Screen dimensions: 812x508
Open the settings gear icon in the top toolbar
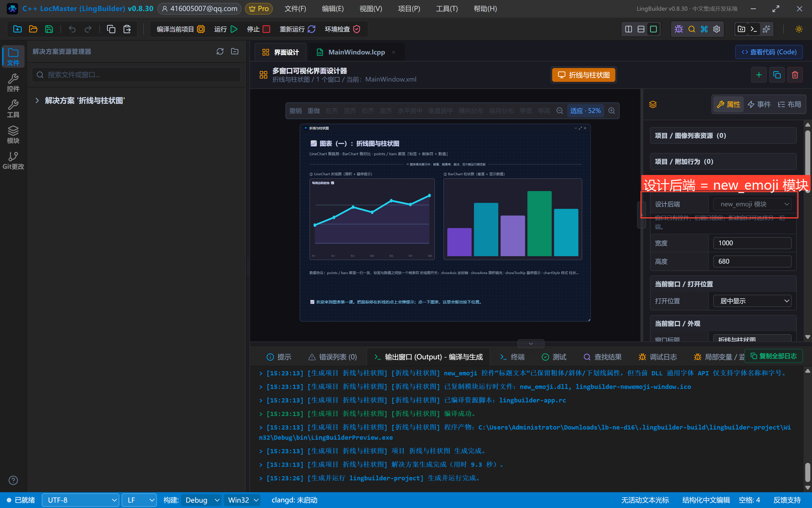(717, 29)
